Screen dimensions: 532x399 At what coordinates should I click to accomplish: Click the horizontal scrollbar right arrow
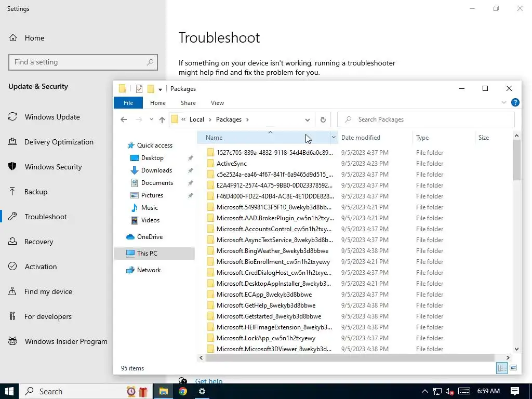508,357
